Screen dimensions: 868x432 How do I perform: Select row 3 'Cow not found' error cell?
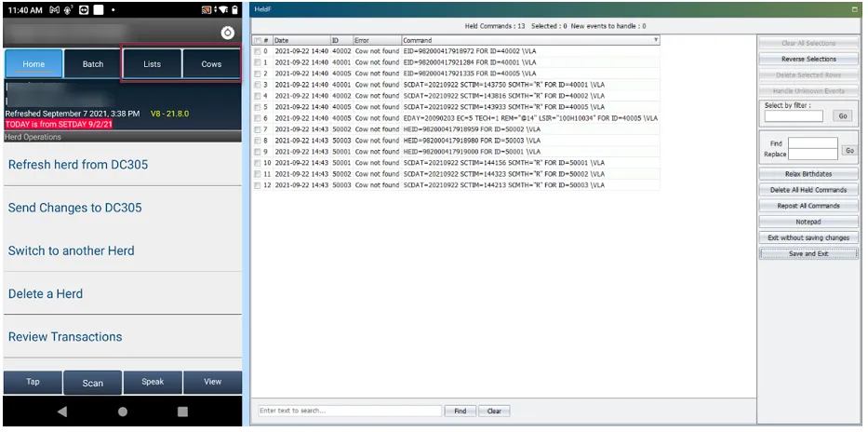pyautogui.click(x=377, y=85)
